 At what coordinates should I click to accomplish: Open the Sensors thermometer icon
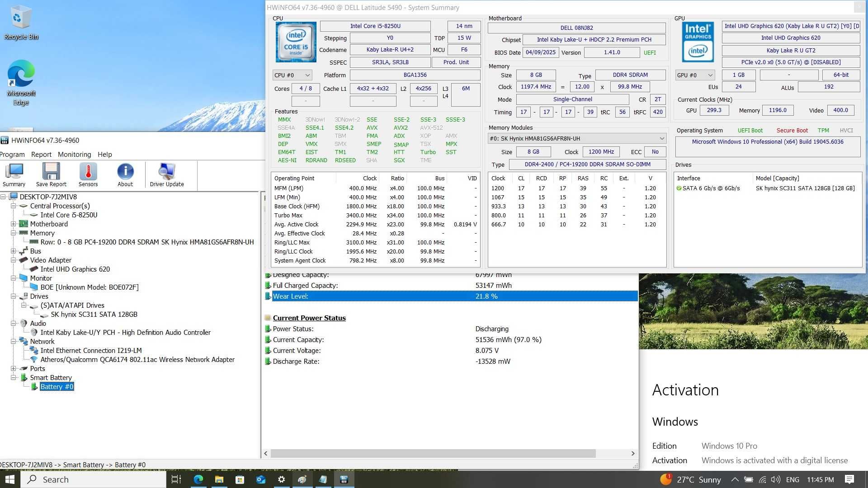pos(88,175)
